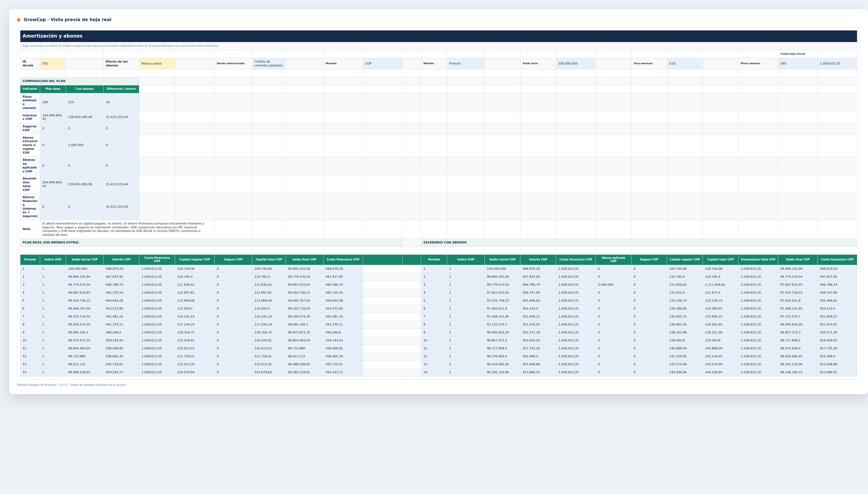Click the Cuota base inicial value 1.058.623,35

(837, 63)
